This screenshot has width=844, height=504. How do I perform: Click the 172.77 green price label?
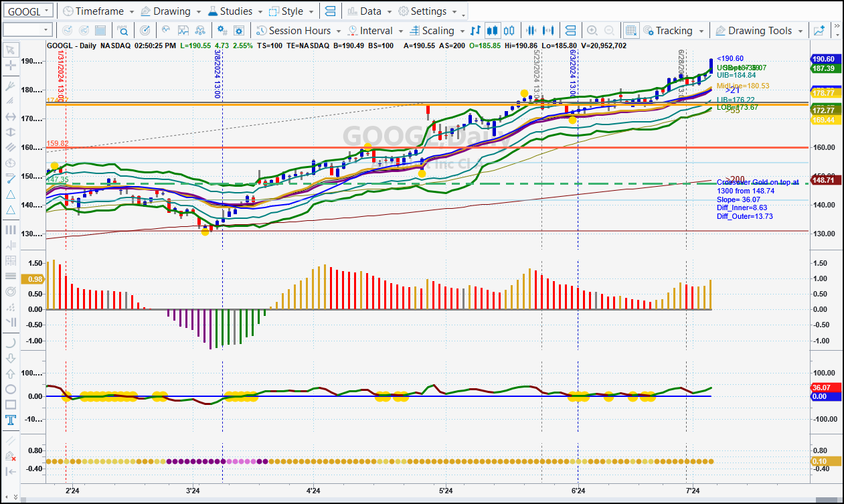click(827, 110)
